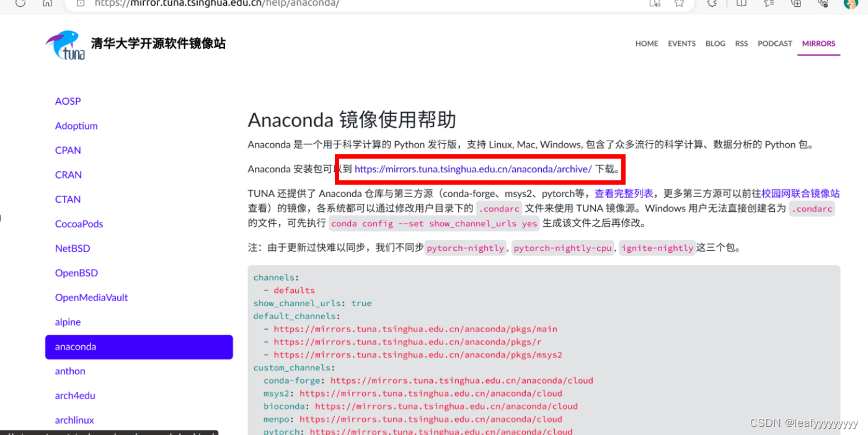Open the EVENTS navigation item
Image resolution: width=868 pixels, height=435 pixels.
[681, 43]
